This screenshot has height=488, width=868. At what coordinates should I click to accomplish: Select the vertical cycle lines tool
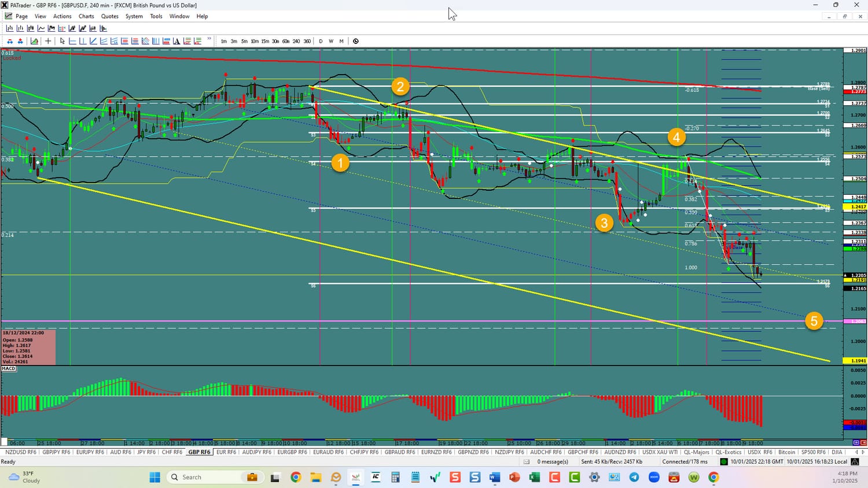pos(156,41)
